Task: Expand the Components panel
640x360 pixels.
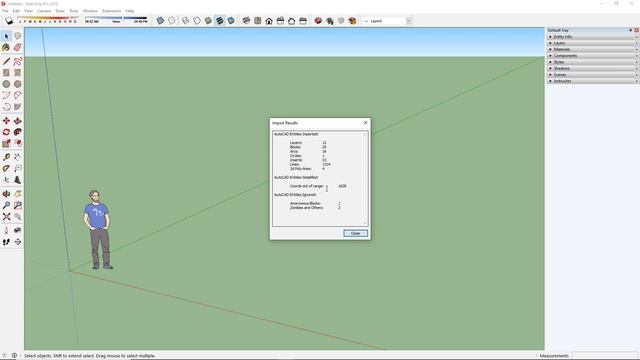Action: click(x=593, y=56)
